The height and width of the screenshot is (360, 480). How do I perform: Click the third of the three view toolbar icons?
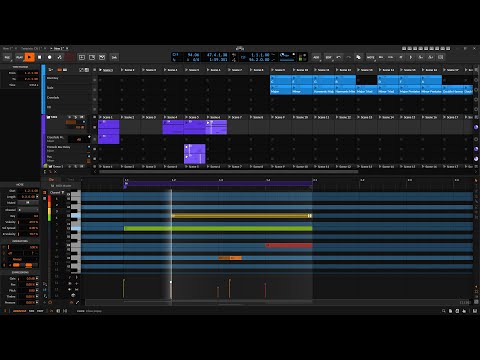pyautogui.click(x=102, y=57)
